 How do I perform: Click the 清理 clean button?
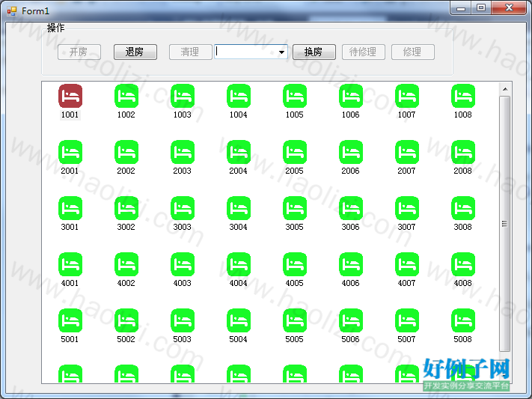pos(190,52)
